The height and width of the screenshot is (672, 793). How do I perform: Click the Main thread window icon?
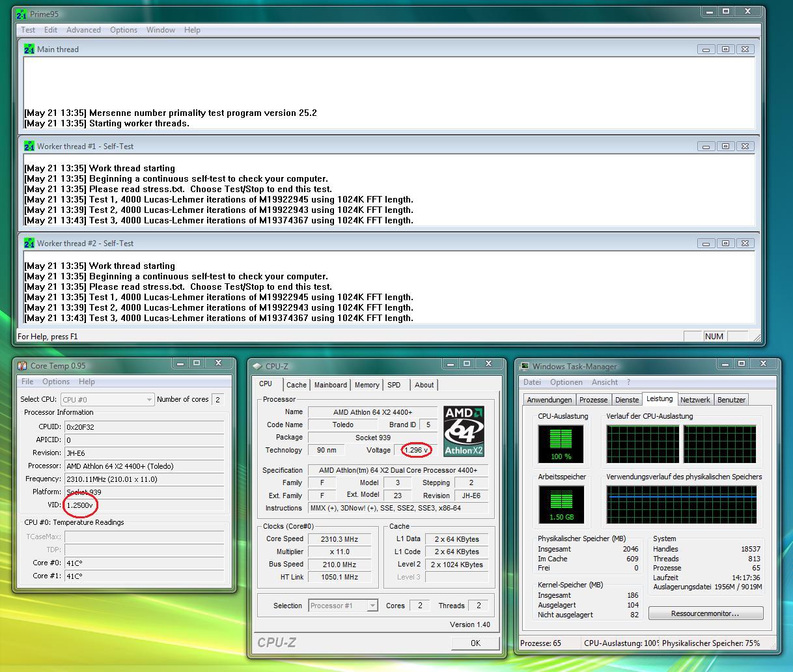[29, 49]
